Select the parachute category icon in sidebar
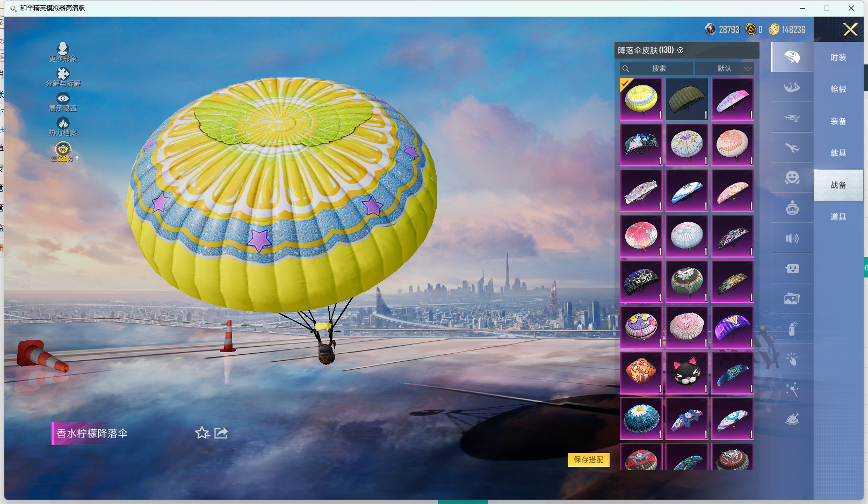The width and height of the screenshot is (868, 504). point(792,57)
